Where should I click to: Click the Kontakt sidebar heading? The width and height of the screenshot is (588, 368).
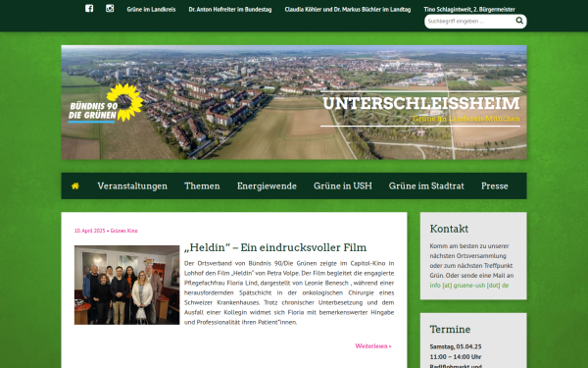(x=449, y=229)
